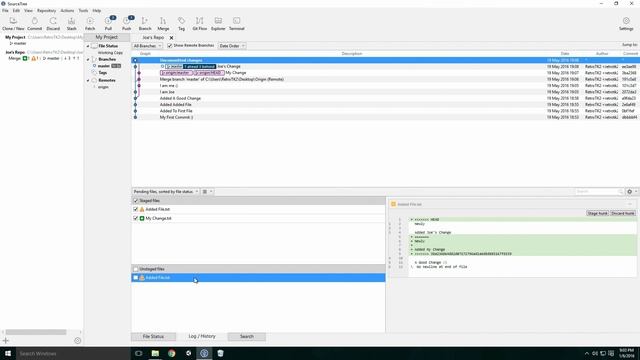Click the add bookmark plus icon

coord(6,340)
